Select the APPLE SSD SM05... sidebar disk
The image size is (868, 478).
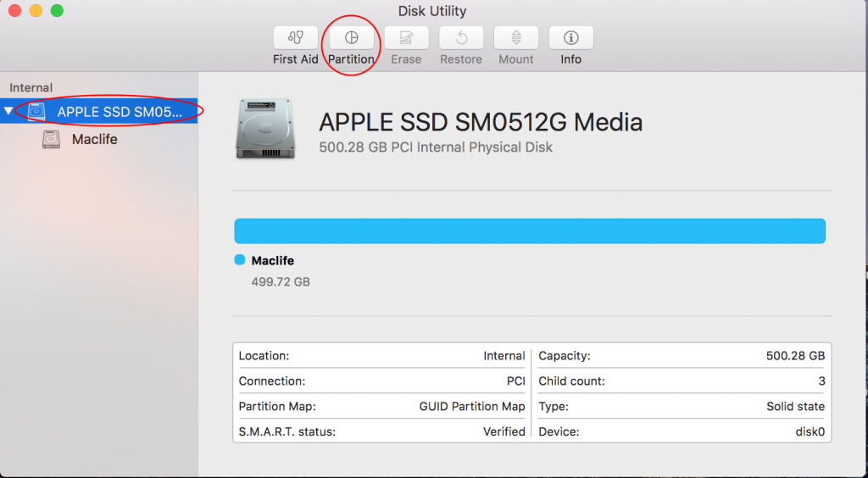98,111
